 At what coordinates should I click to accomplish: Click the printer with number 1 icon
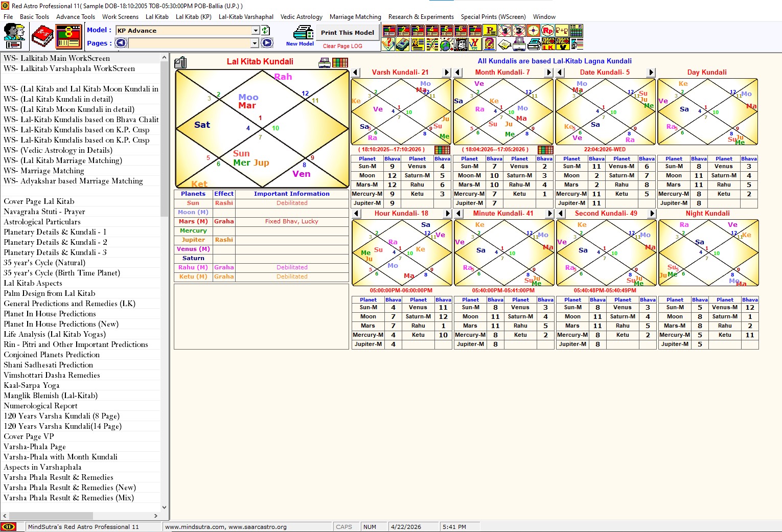519,44
